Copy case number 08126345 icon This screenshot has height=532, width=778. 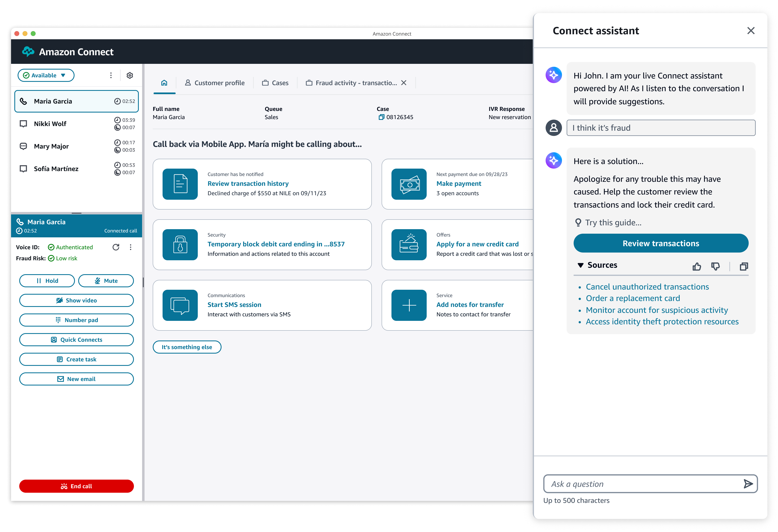pos(381,117)
